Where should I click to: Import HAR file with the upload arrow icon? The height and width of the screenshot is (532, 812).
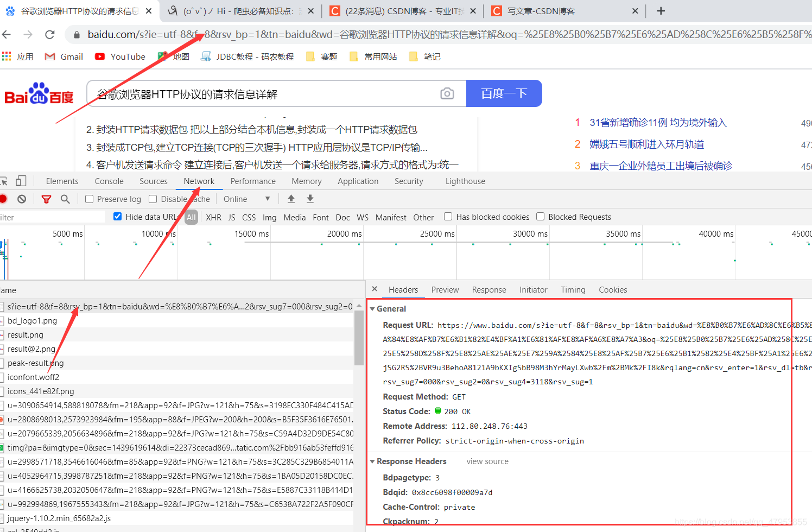[x=291, y=199]
